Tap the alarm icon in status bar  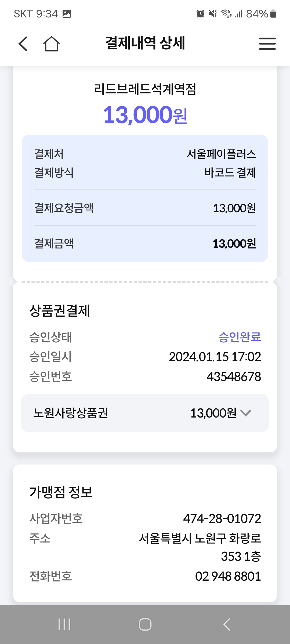click(x=200, y=14)
